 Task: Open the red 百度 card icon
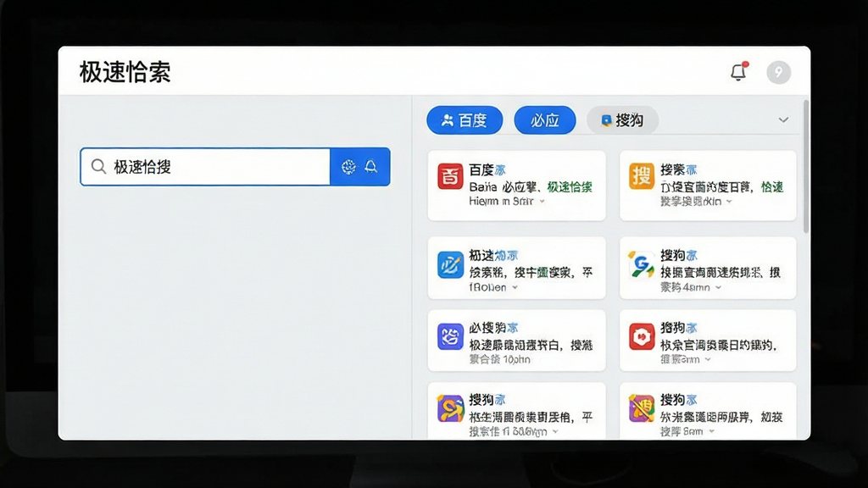450,176
